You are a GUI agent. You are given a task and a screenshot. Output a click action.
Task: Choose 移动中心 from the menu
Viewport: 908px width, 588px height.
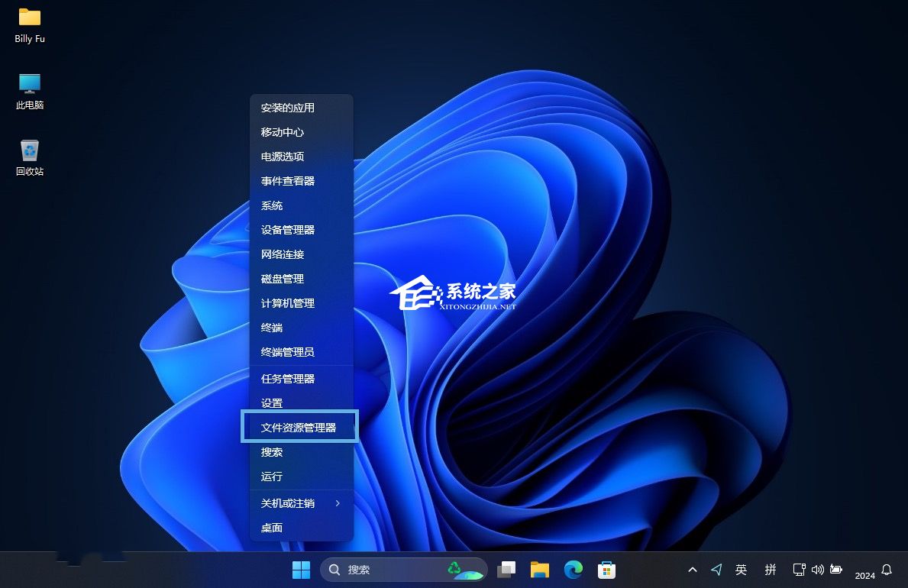(301, 132)
